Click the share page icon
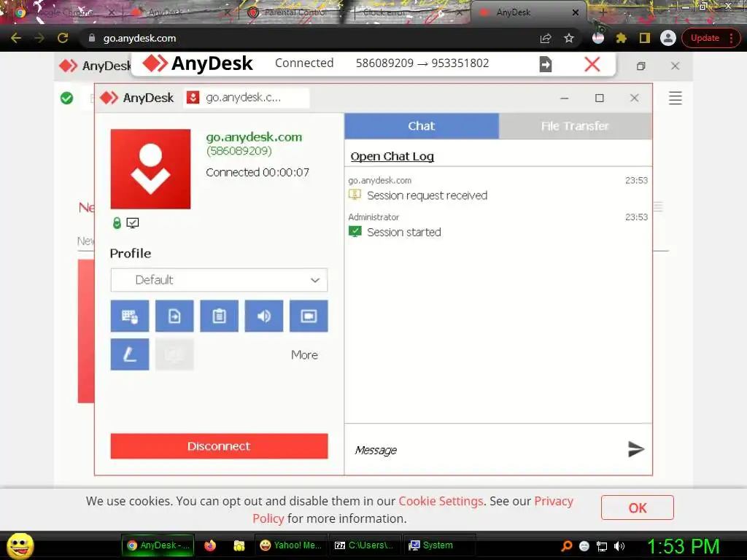 point(546,38)
